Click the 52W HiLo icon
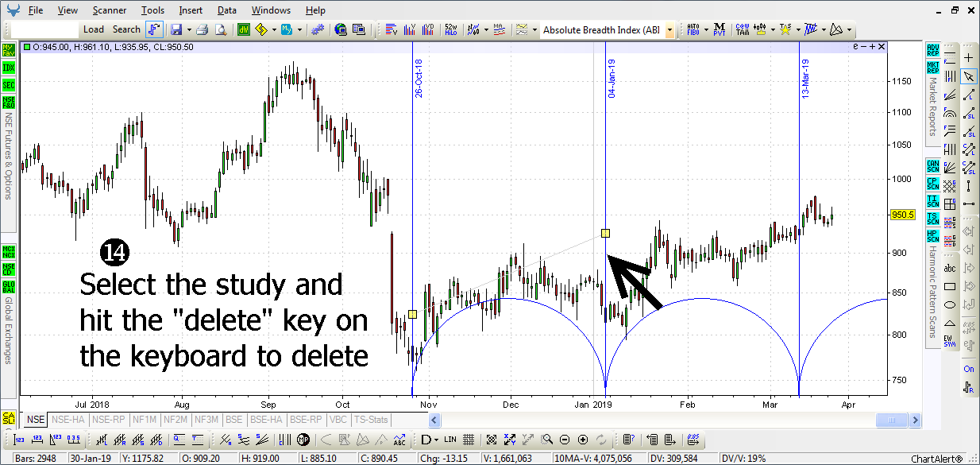Viewport: 980px width, 465px height. 450,29
